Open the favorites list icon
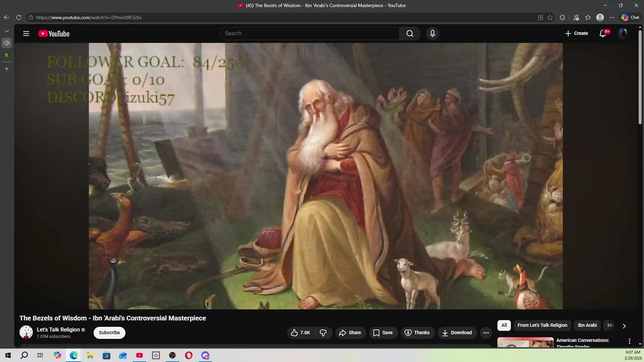 point(588,17)
